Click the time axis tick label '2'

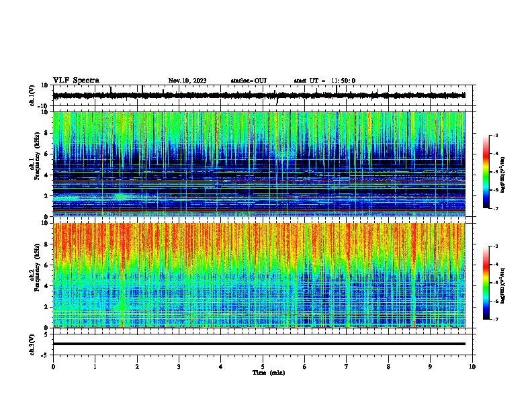coord(137,367)
